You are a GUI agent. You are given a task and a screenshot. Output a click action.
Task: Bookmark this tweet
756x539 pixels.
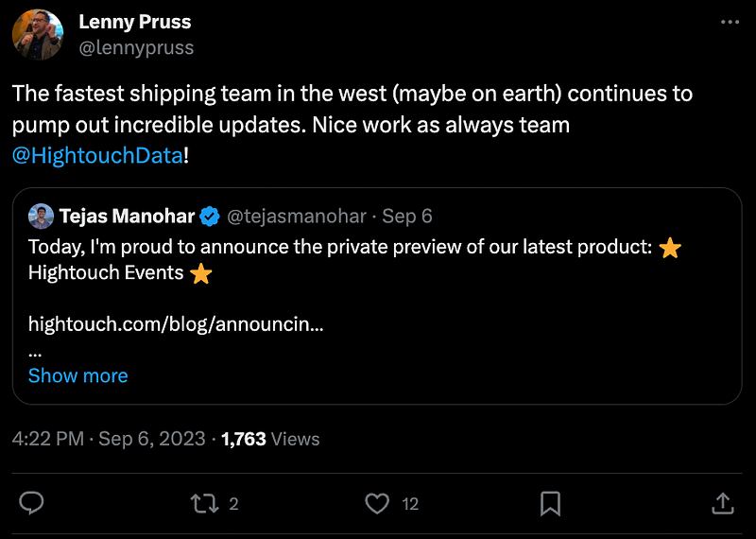point(550,503)
